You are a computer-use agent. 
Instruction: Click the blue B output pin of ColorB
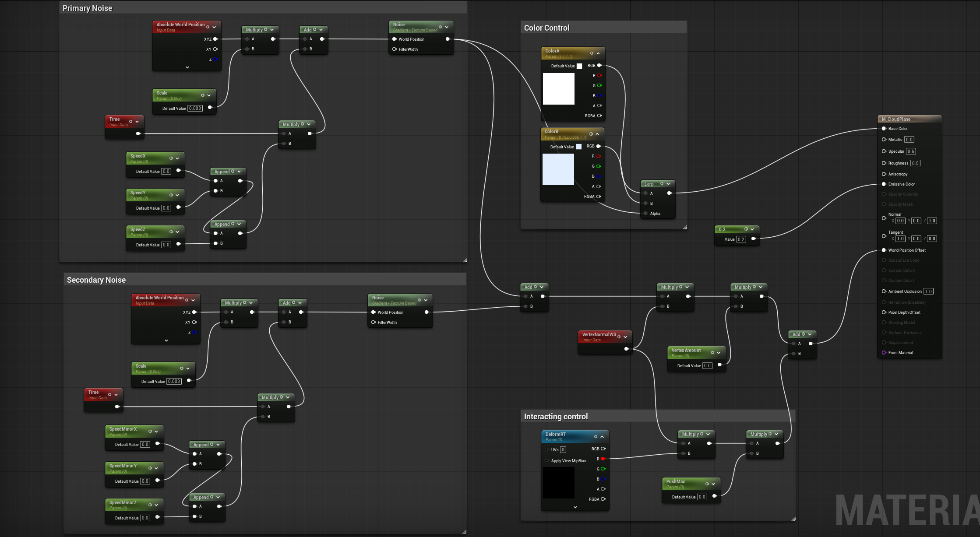[x=599, y=176]
